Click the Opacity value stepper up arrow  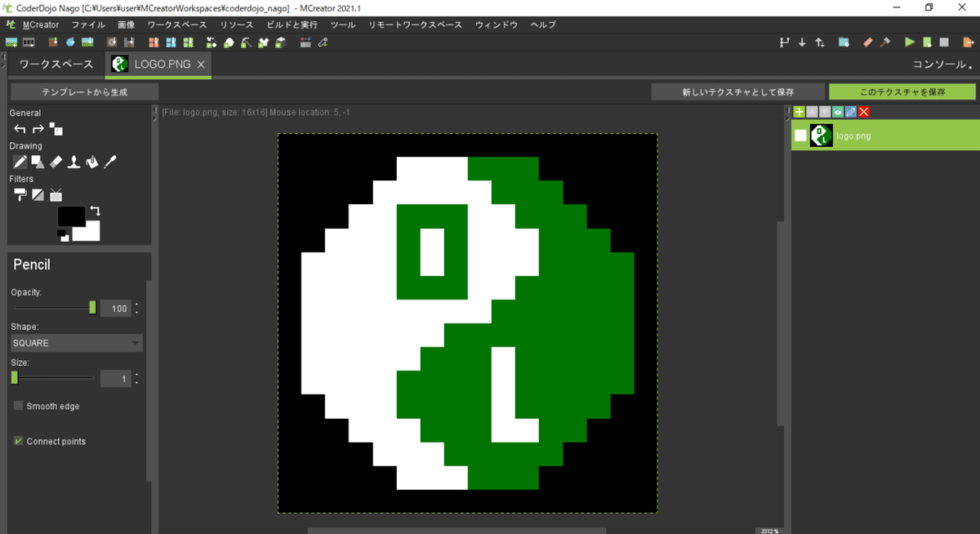(x=136, y=305)
